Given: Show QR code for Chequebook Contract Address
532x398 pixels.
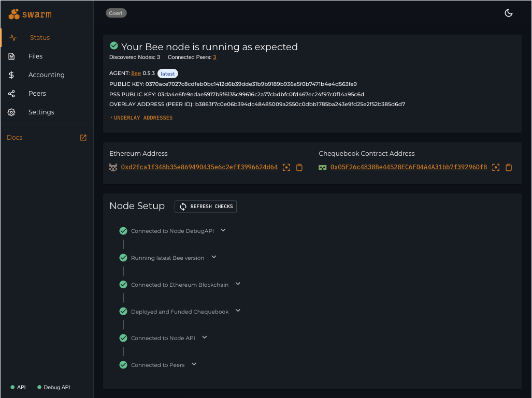Looking at the screenshot, I should click(496, 168).
